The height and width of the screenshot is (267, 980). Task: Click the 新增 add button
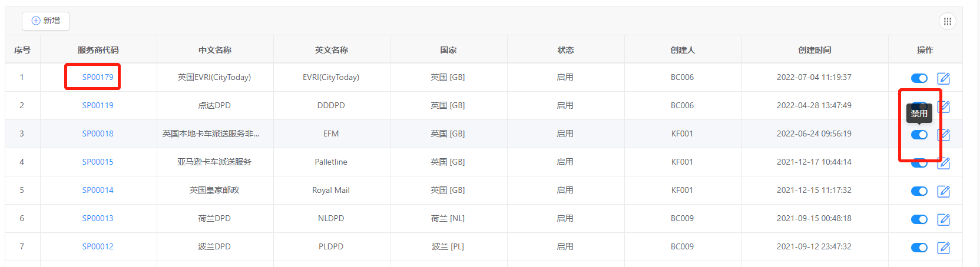[46, 21]
